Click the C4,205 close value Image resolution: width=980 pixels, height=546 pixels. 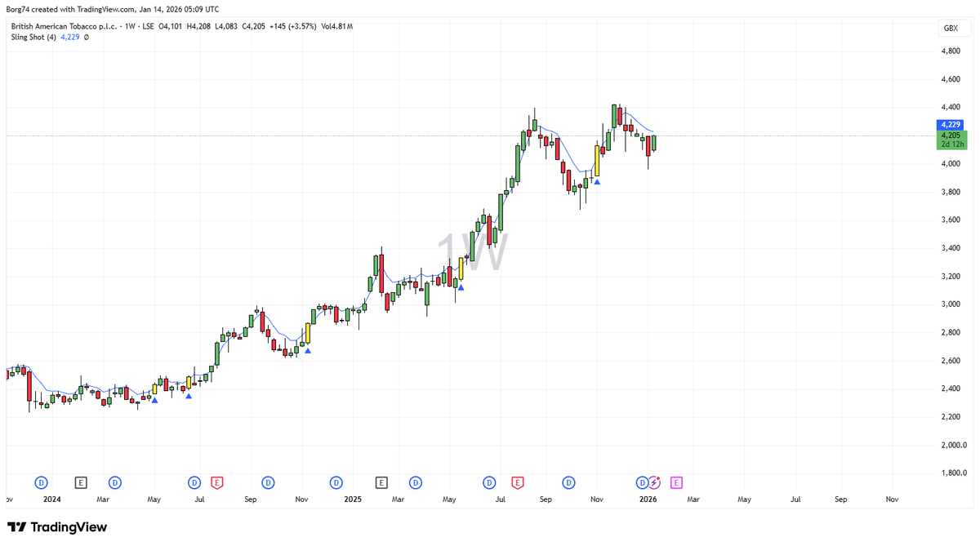click(253, 26)
